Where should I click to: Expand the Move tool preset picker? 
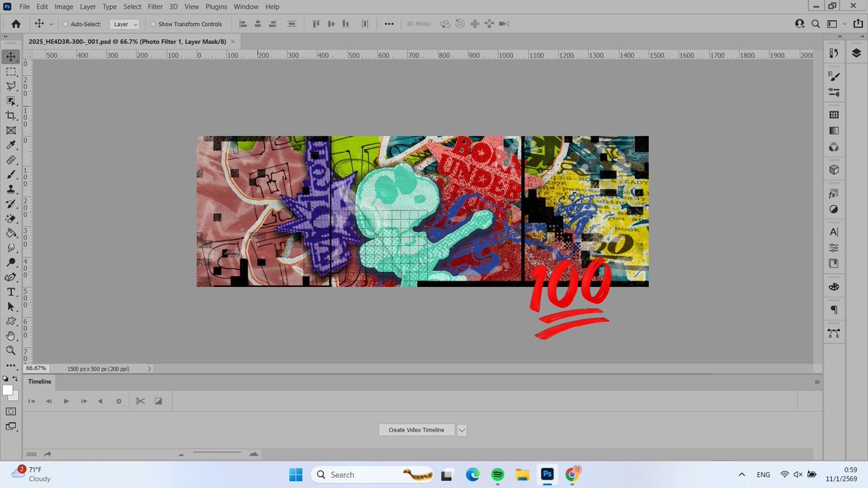coord(51,24)
